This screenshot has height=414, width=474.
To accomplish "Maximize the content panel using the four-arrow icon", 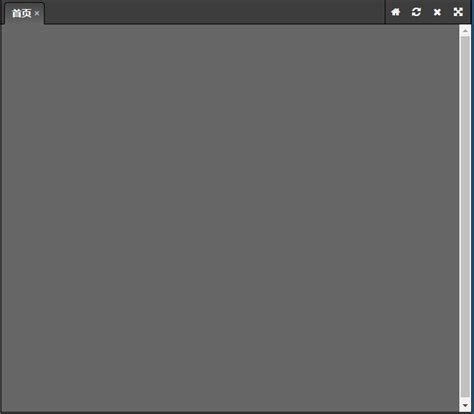I will 458,12.
